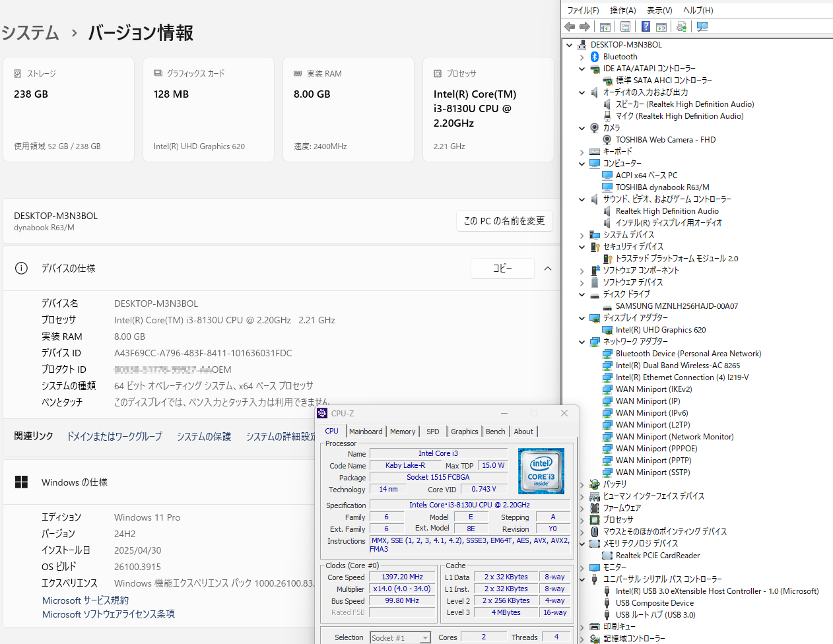Viewport: 833px width, 644px height.
Task: Switch to the Mainboard tab in CPU-Z
Action: point(366,432)
